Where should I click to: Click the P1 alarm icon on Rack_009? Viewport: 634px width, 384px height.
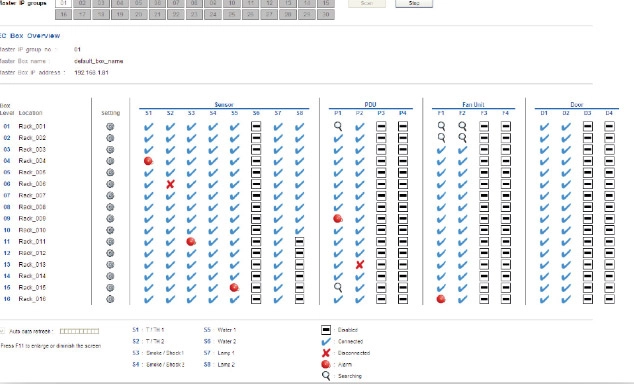[338, 219]
